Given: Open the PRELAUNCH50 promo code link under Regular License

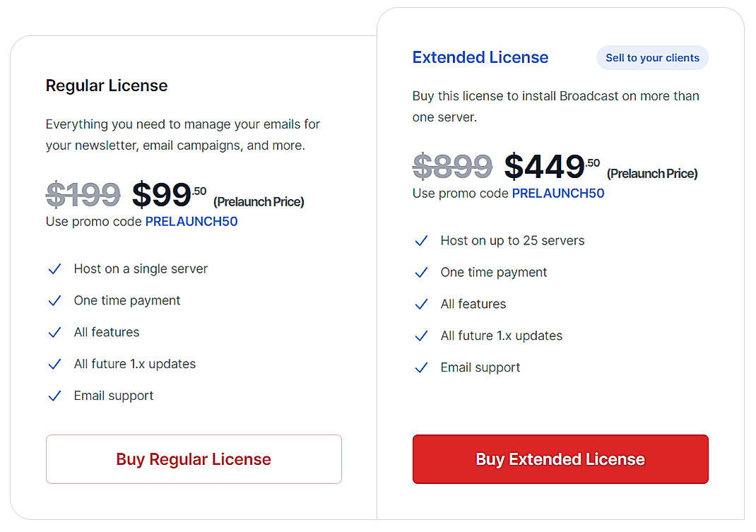Looking at the screenshot, I should [x=191, y=221].
